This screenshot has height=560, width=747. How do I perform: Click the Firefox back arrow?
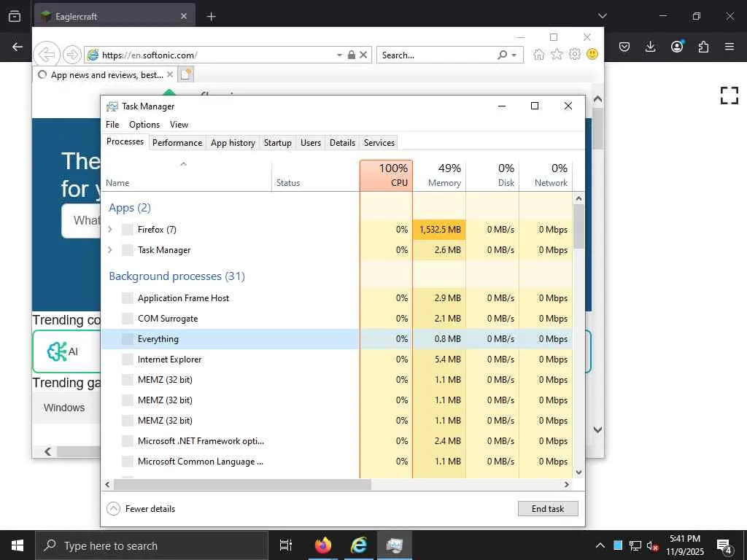(x=18, y=47)
